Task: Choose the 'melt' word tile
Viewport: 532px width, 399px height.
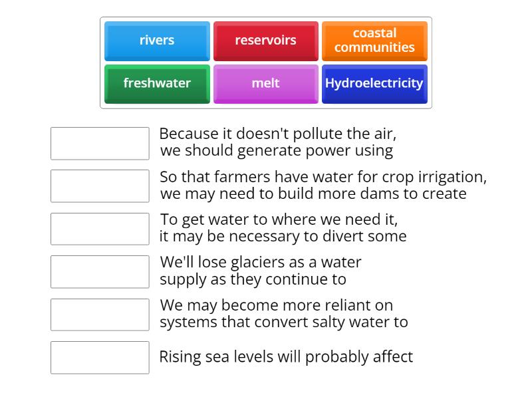Action: [x=266, y=84]
